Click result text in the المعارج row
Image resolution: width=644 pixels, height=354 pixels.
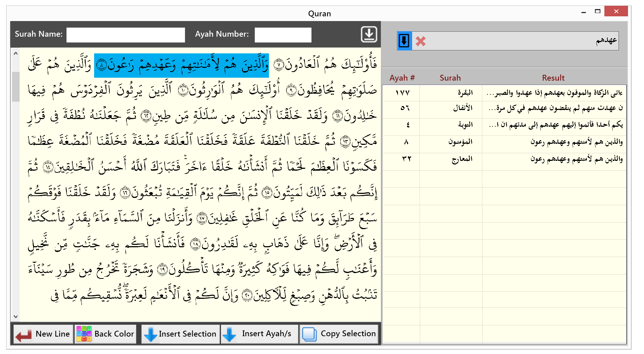coord(576,159)
